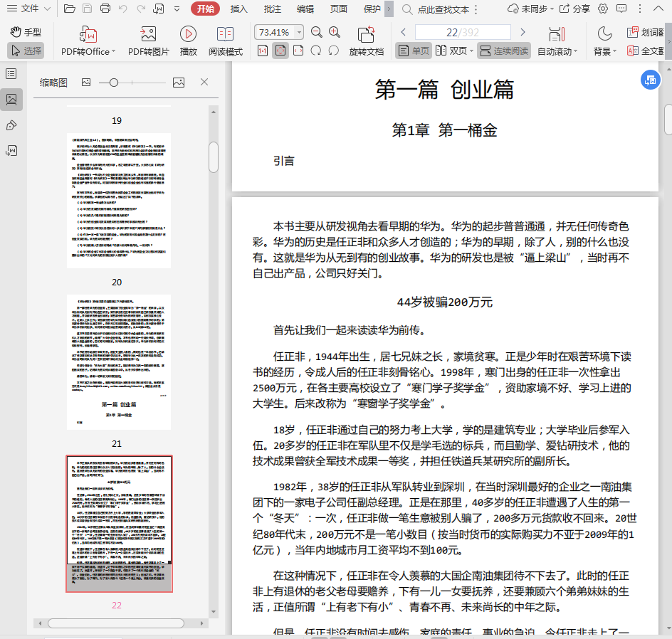Open the annotation sidebar pen icon
This screenshot has height=639, width=672.
(11, 125)
